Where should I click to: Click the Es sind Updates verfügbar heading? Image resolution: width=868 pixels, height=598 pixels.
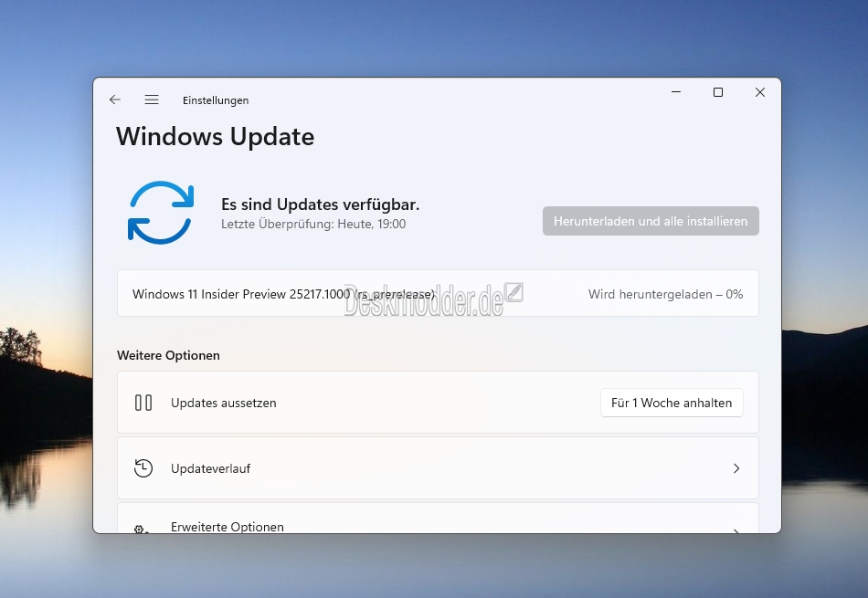321,205
